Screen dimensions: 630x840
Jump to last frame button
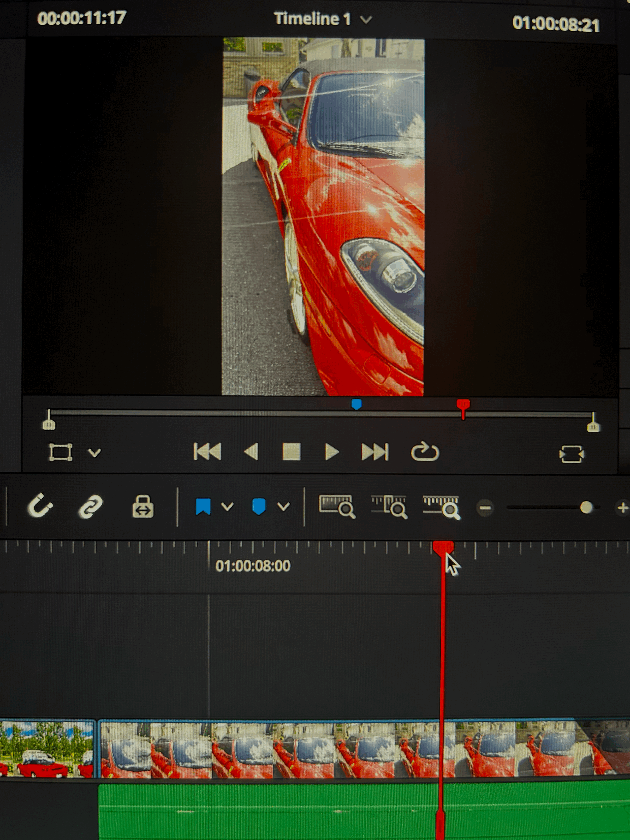pyautogui.click(x=375, y=452)
